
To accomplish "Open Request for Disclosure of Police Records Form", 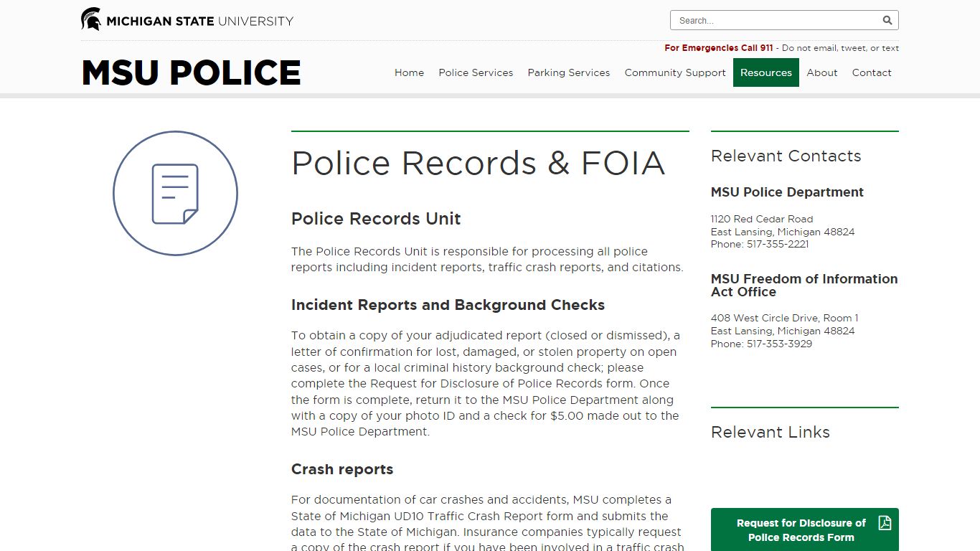I will pyautogui.click(x=805, y=530).
